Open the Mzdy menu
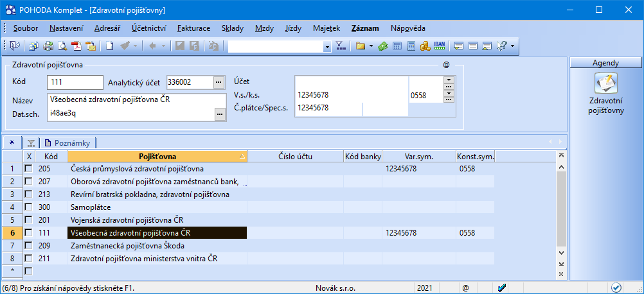 264,28
